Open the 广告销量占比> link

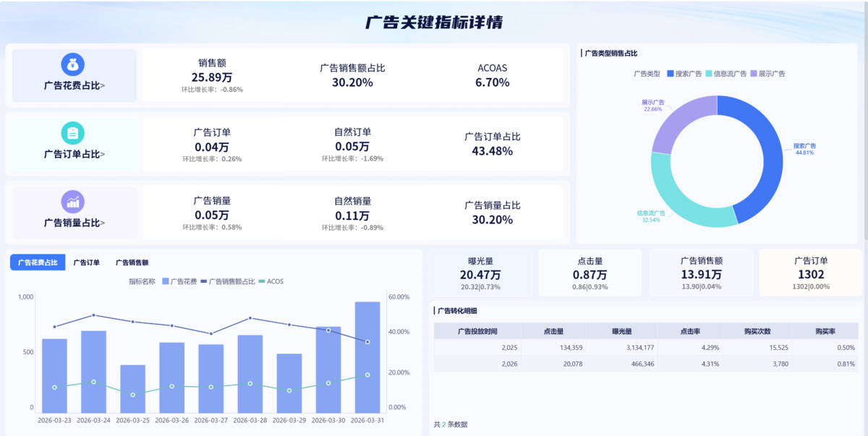coord(75,223)
